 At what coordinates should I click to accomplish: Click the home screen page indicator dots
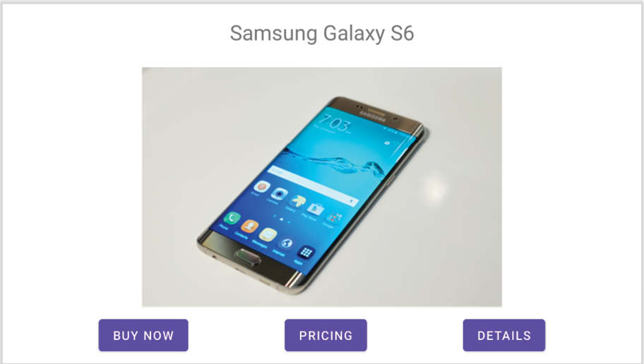pyautogui.click(x=282, y=219)
